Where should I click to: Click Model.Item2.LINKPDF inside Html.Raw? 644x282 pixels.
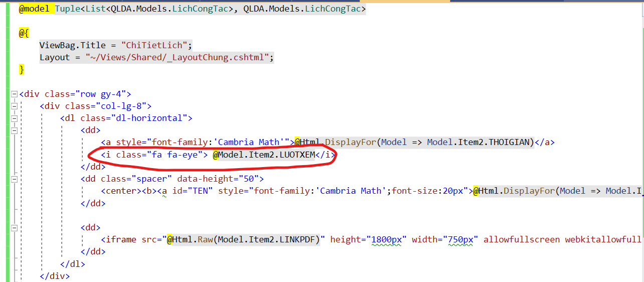coord(267,239)
